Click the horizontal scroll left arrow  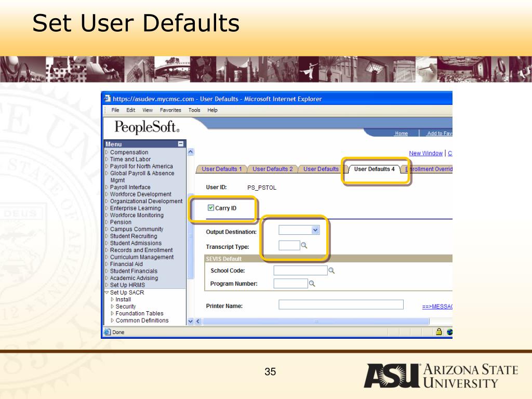click(x=198, y=321)
